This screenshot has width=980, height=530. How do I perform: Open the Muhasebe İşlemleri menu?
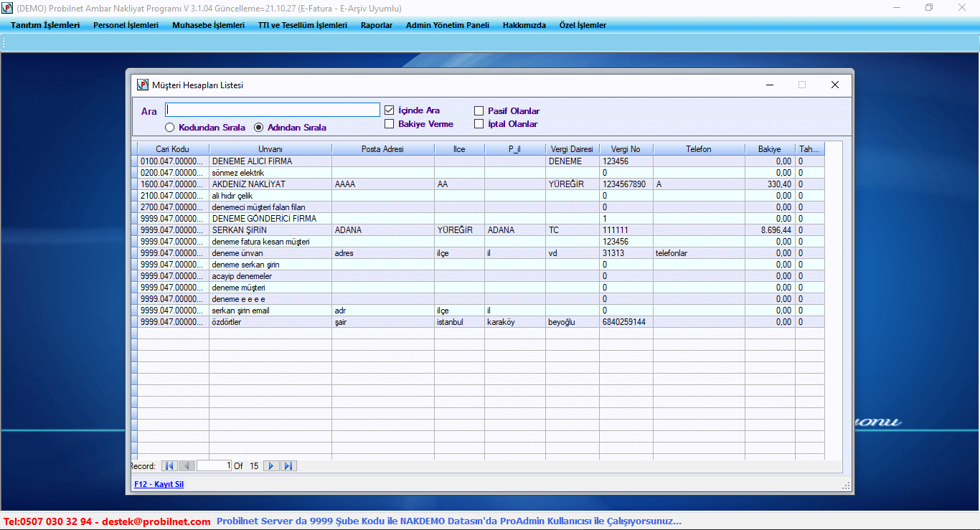pyautogui.click(x=208, y=25)
